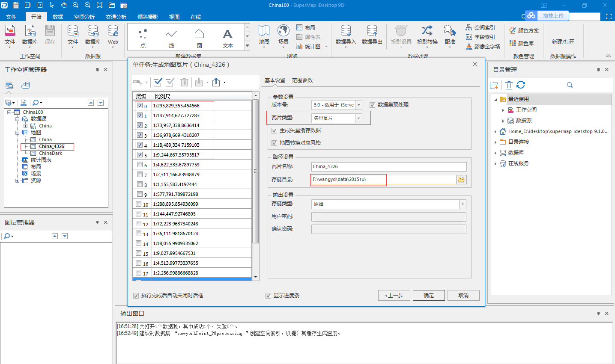This screenshot has width=615, height=364.
Task: Collapse the 最近使用 node
Action: pyautogui.click(x=496, y=99)
